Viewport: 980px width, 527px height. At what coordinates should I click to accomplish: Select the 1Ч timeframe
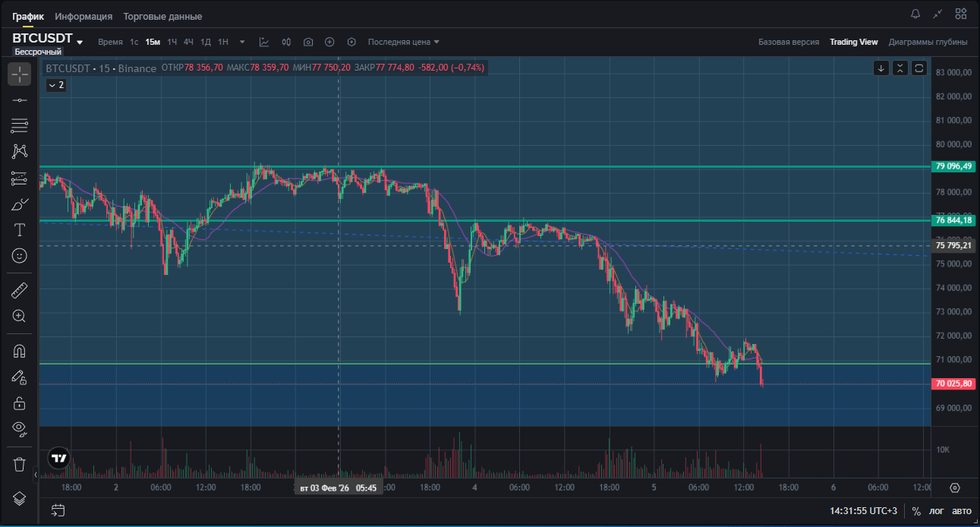coord(172,42)
